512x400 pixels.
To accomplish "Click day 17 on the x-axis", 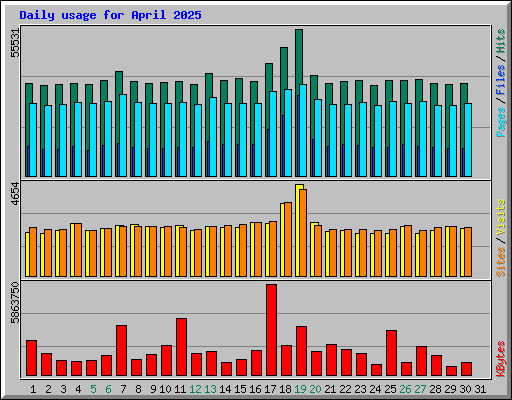I will click(270, 389).
